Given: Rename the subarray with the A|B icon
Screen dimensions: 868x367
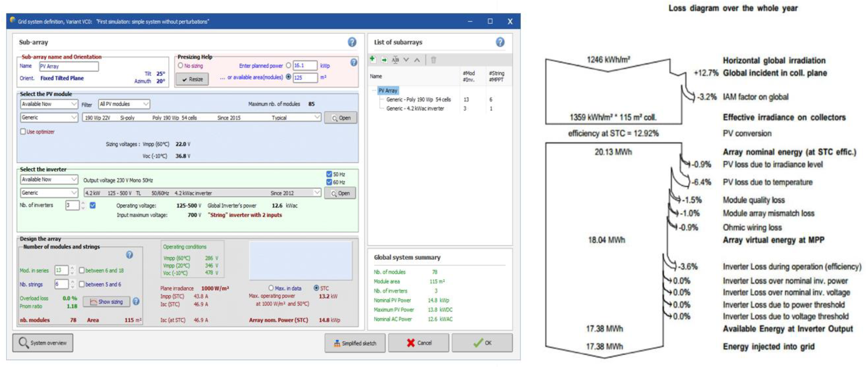Looking at the screenshot, I should click(395, 60).
